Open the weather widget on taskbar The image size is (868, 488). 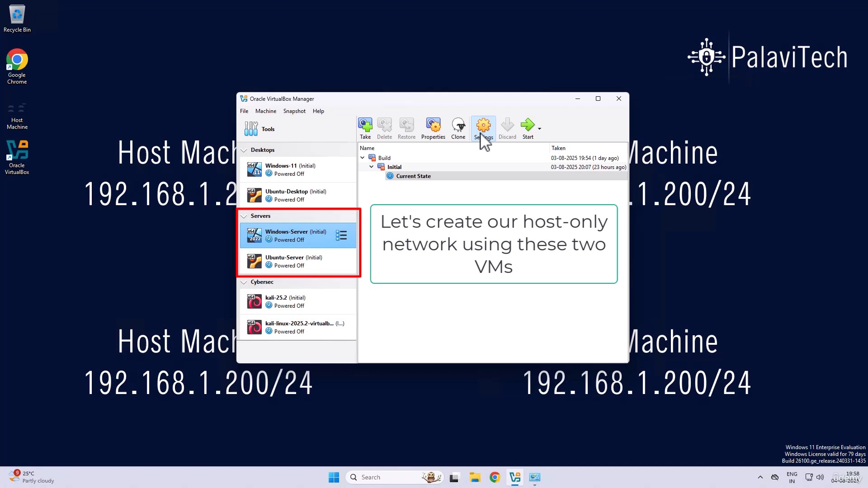click(32, 477)
